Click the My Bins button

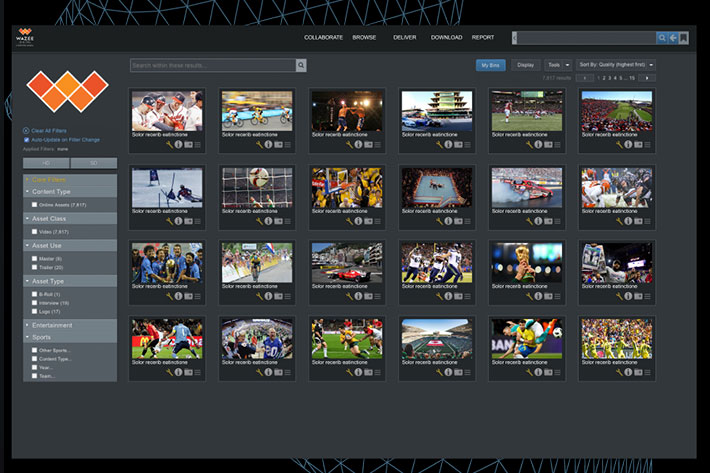tap(490, 65)
